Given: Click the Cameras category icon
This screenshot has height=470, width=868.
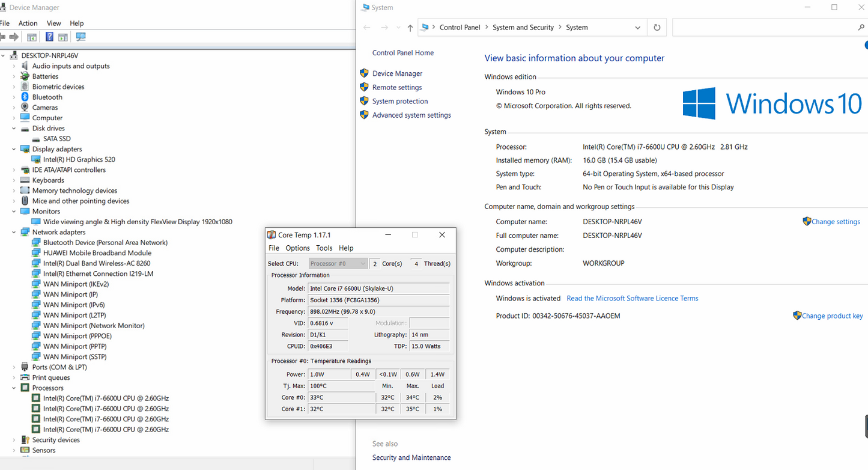Looking at the screenshot, I should pos(25,108).
